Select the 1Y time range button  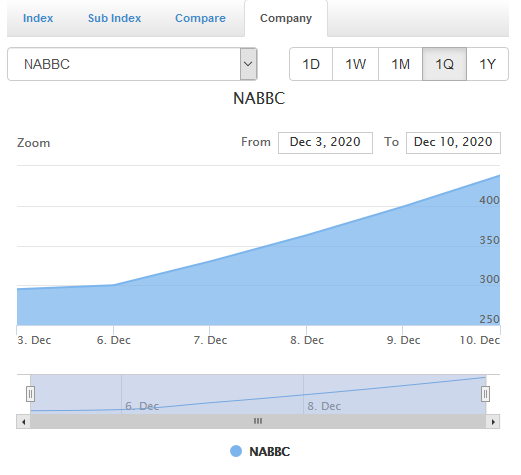pos(487,64)
